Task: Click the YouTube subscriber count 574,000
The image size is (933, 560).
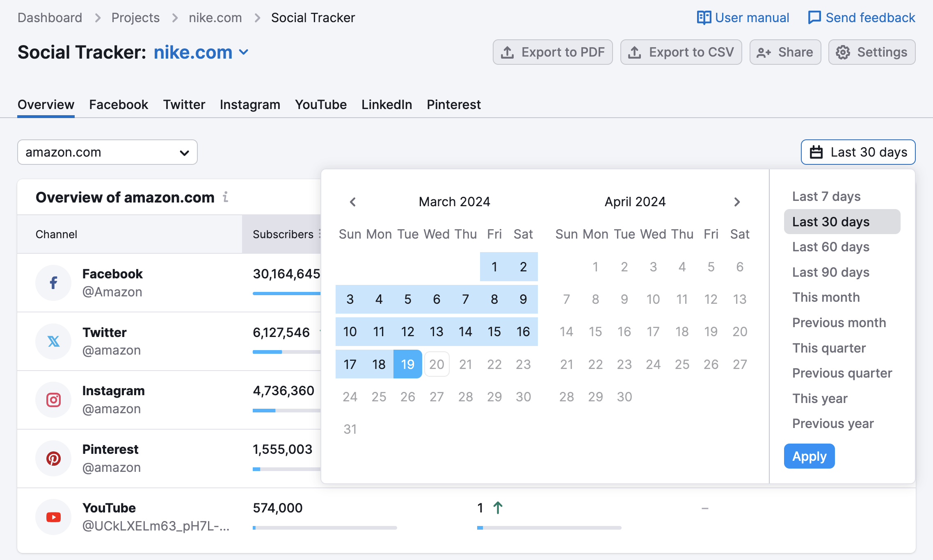Action: 278,508
